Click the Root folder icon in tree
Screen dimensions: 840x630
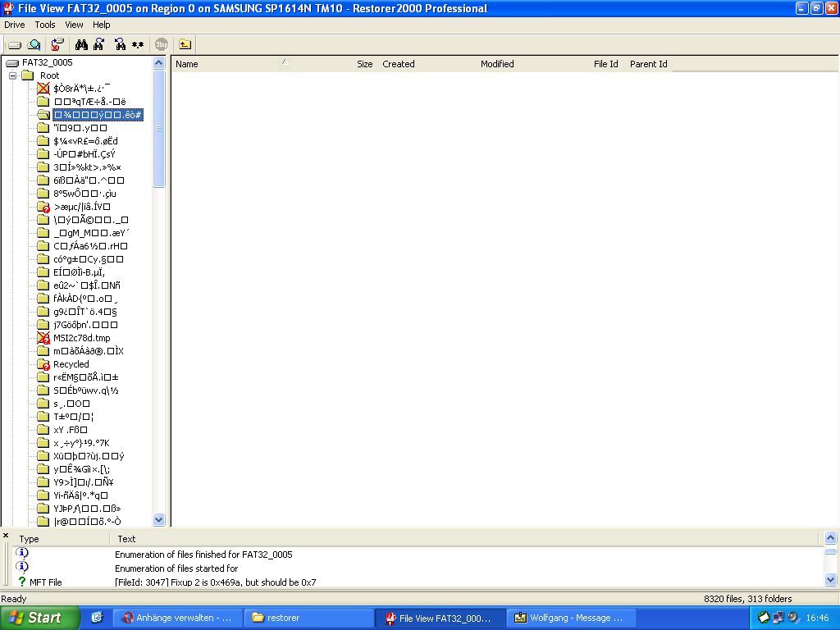[28, 75]
